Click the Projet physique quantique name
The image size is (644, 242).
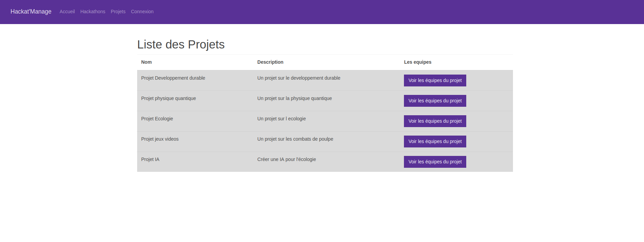[x=168, y=98]
